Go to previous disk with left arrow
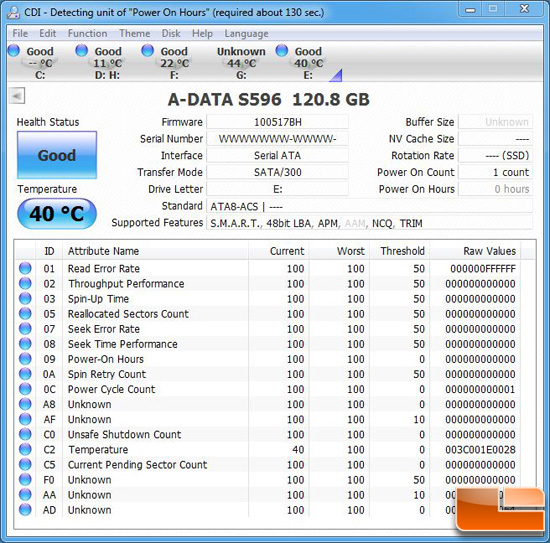The image size is (550, 543). [17, 95]
